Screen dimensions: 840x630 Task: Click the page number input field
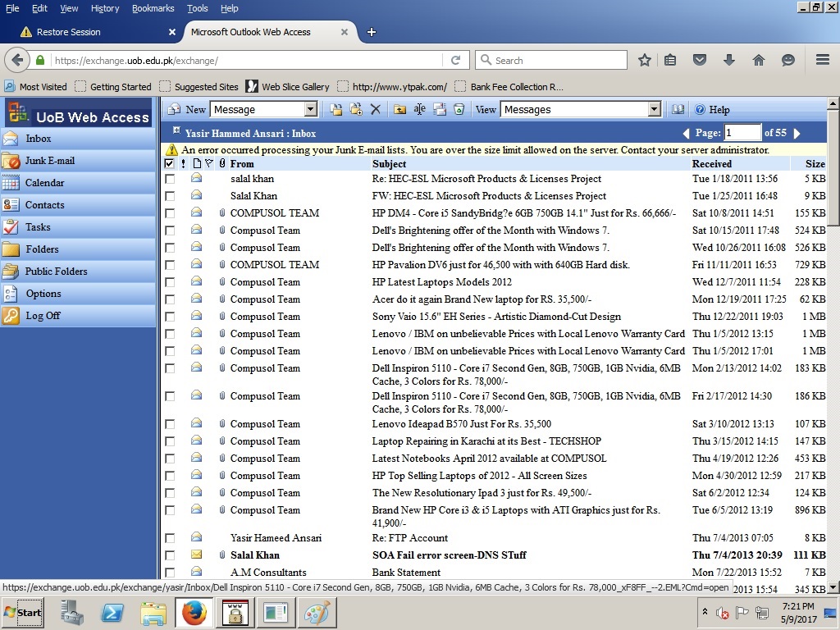click(x=742, y=132)
